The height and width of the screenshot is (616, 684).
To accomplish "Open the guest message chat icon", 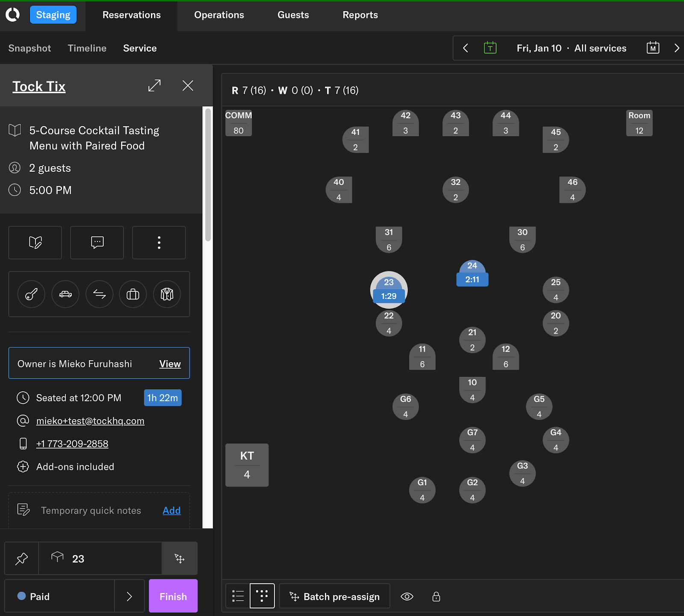I will pos(97,243).
